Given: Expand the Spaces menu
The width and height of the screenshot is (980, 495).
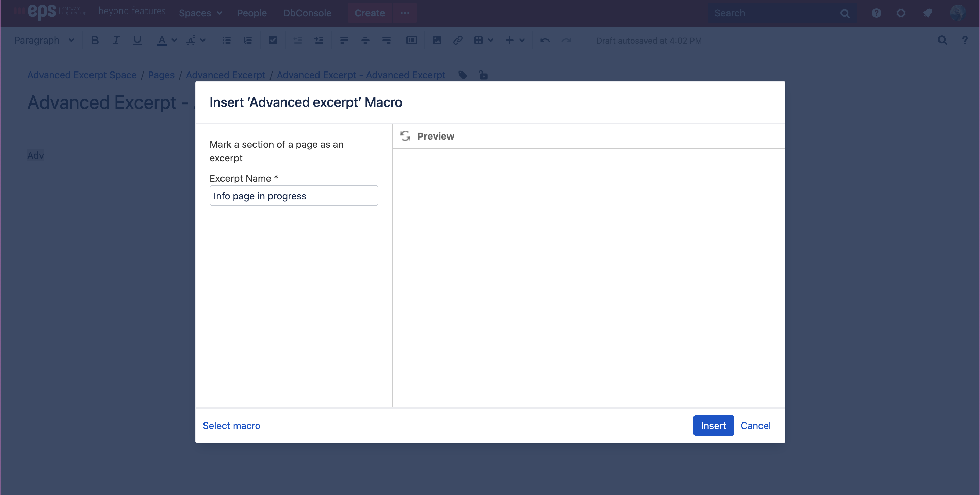Looking at the screenshot, I should [x=200, y=13].
